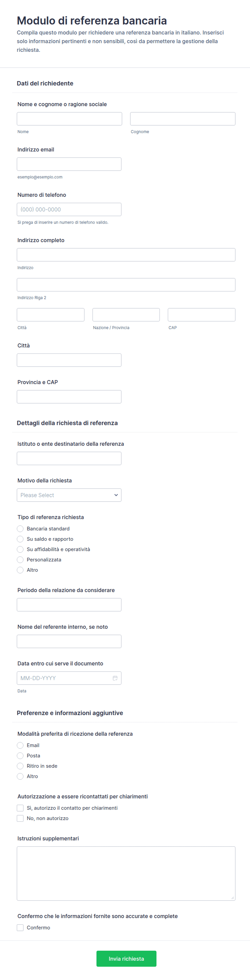This screenshot has width=250, height=980.
Task: Select Ritiro in sede option
Action: click(20, 766)
